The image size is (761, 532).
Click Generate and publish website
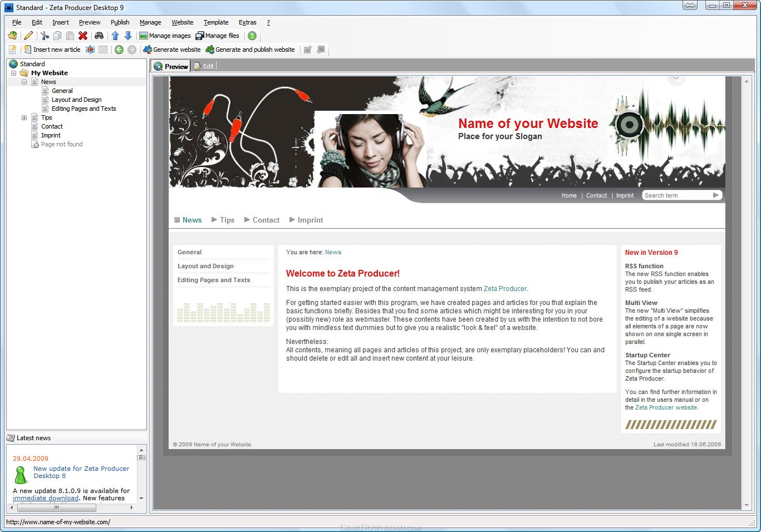251,50
